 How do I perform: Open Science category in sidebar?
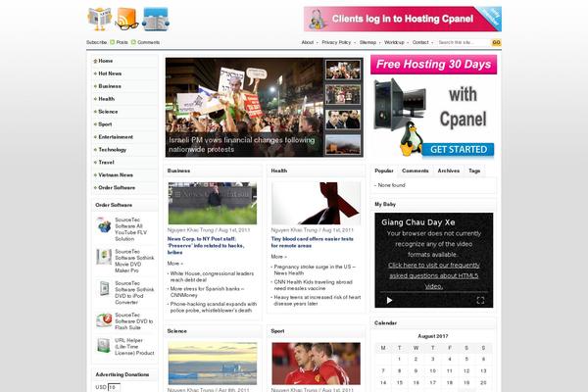[x=108, y=112]
